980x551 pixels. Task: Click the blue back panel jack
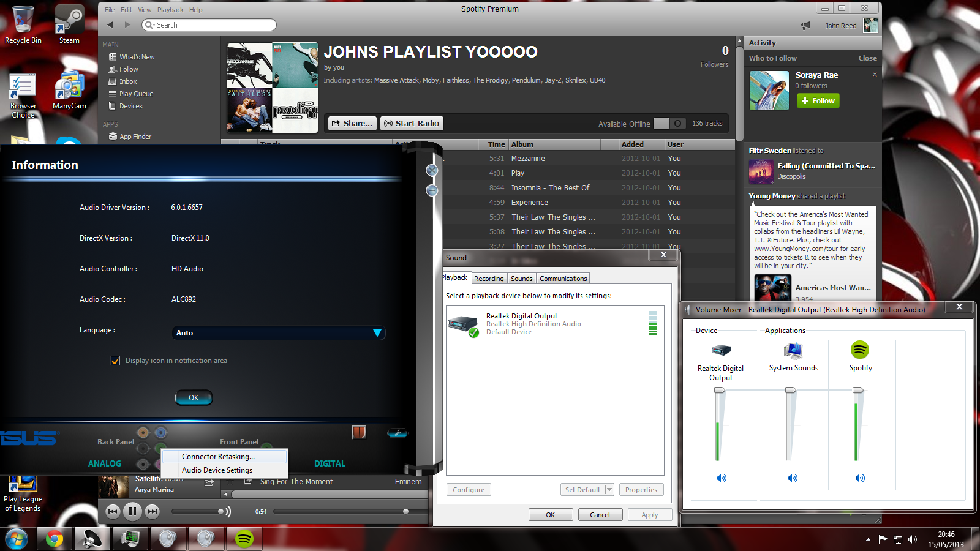tap(160, 433)
